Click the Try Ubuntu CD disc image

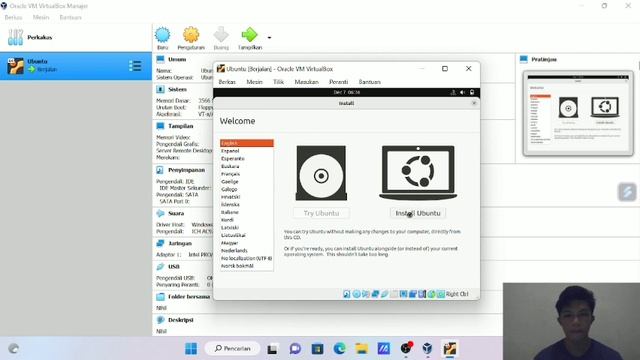321,173
